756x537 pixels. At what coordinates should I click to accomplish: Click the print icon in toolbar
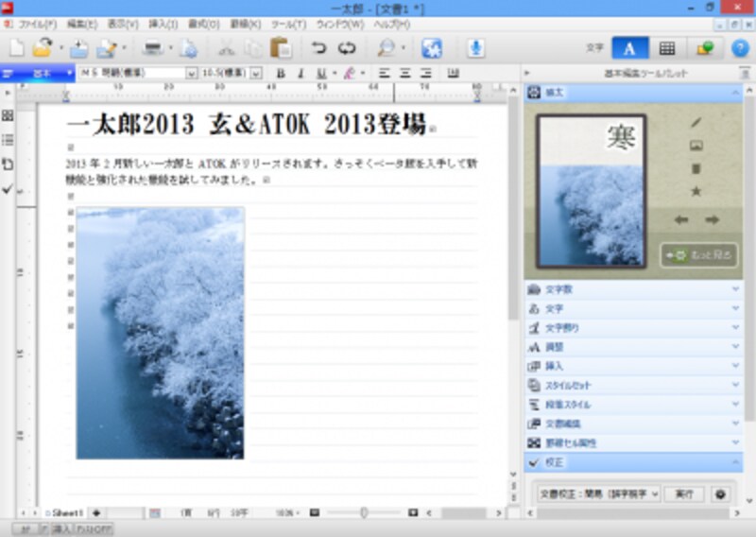click(x=153, y=48)
